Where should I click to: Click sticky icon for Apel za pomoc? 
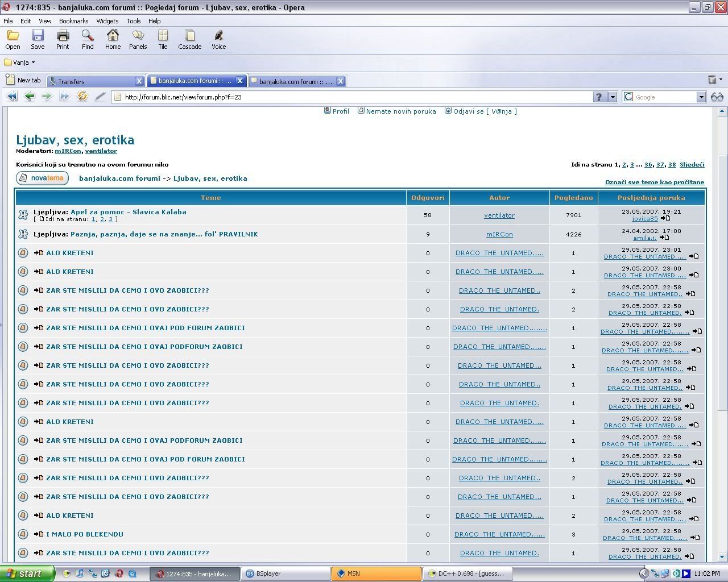(23, 215)
